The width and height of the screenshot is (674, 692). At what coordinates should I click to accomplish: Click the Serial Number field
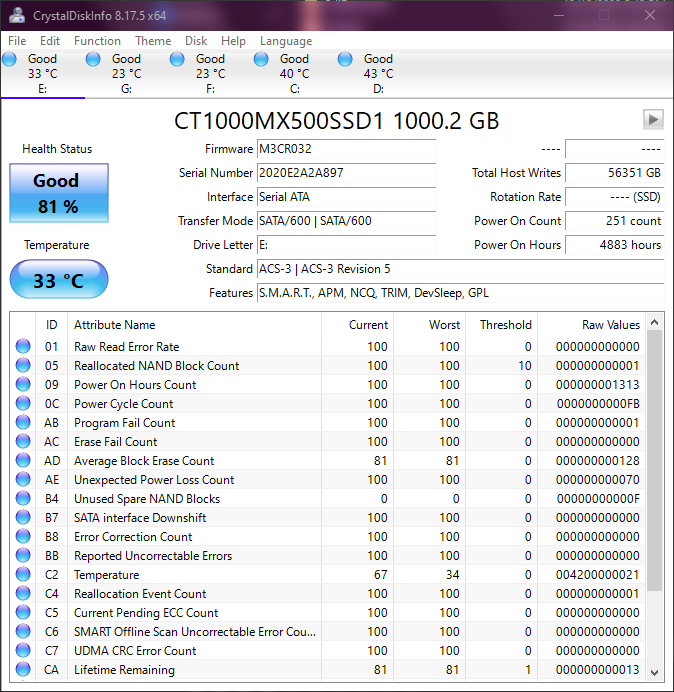click(x=346, y=173)
